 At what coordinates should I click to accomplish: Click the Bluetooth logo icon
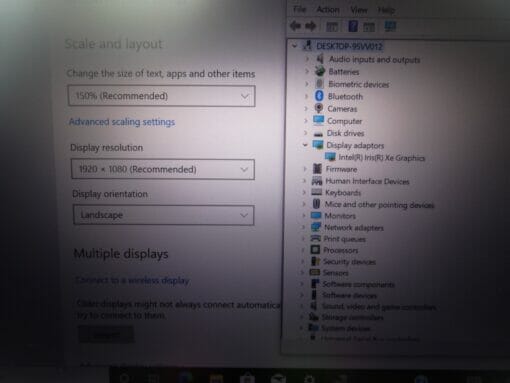tap(319, 96)
